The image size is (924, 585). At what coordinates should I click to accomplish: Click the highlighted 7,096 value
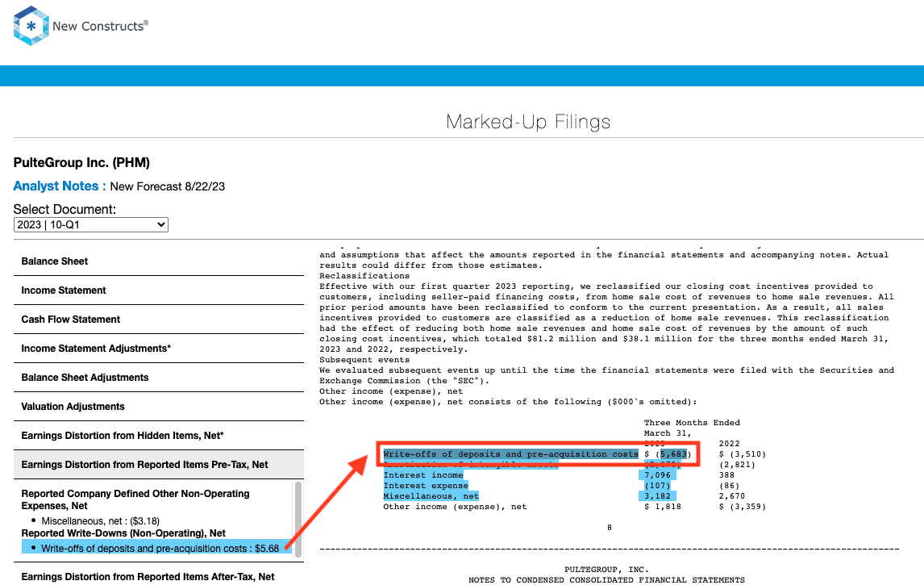657,475
